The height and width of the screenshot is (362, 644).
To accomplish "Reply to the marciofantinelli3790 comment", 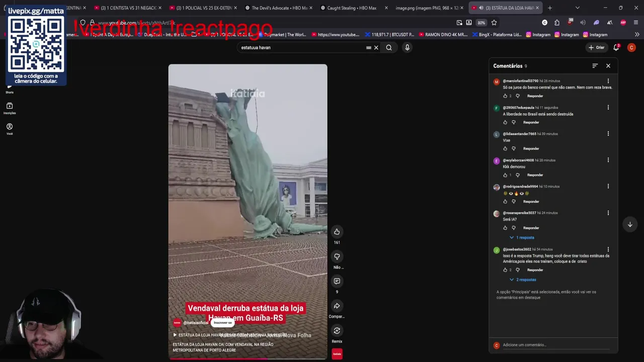I will [x=535, y=96].
